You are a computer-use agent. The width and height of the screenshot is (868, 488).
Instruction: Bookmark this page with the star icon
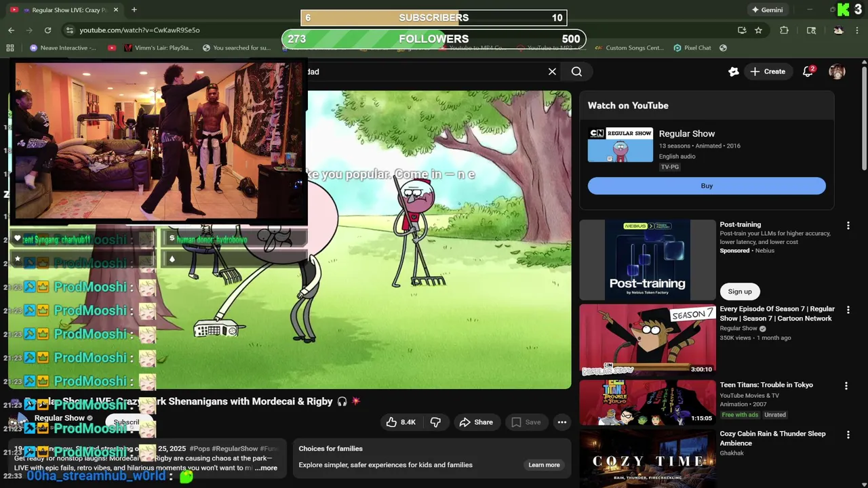[x=758, y=30]
